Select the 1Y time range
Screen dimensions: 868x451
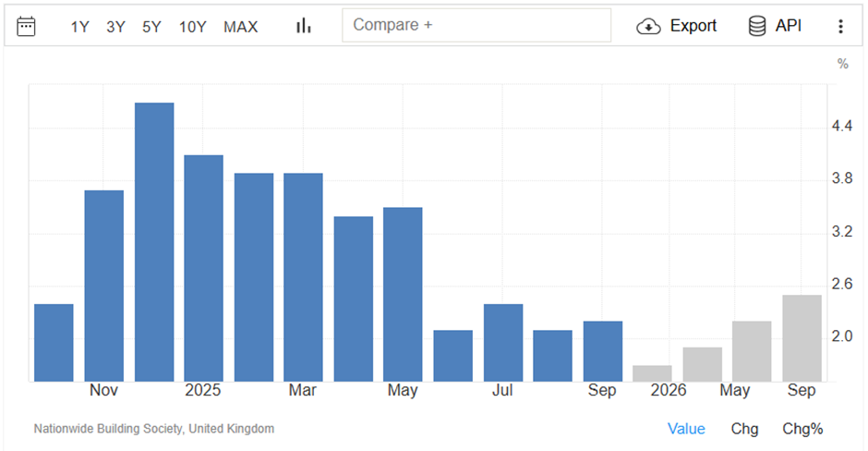[x=79, y=27]
